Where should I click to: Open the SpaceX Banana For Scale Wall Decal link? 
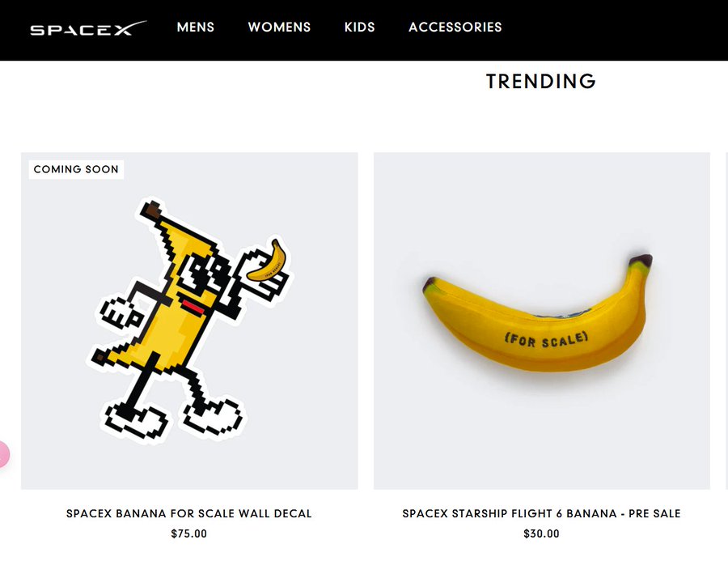(188, 513)
